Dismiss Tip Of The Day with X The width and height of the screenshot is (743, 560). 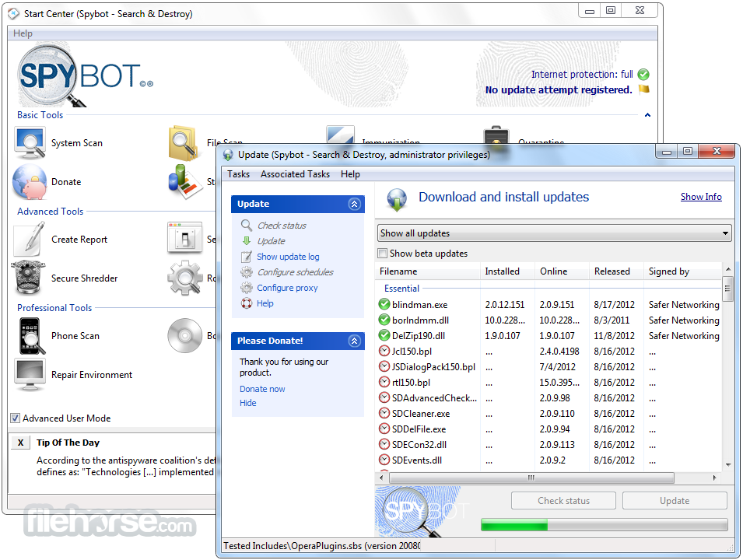(20, 443)
